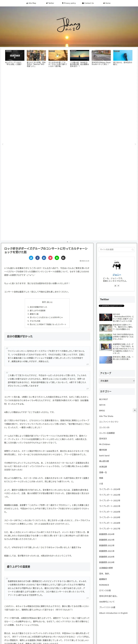138x644 pixels.
Task: Open the profile Twitter icon under ジョニー
Action: coord(118,286)
